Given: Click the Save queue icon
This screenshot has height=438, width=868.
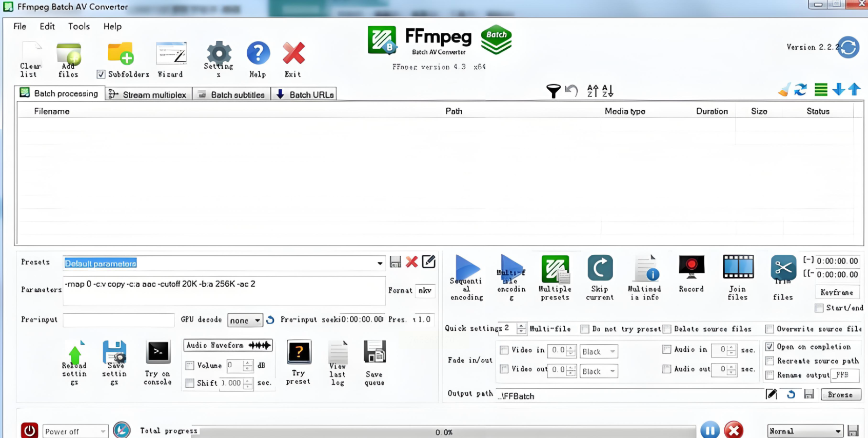Looking at the screenshot, I should click(374, 352).
